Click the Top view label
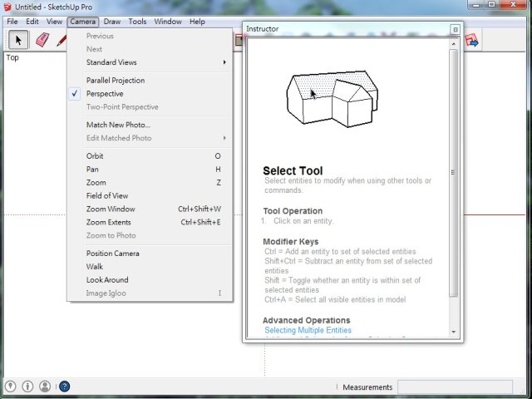Screen dimensions: 532x399 12,57
